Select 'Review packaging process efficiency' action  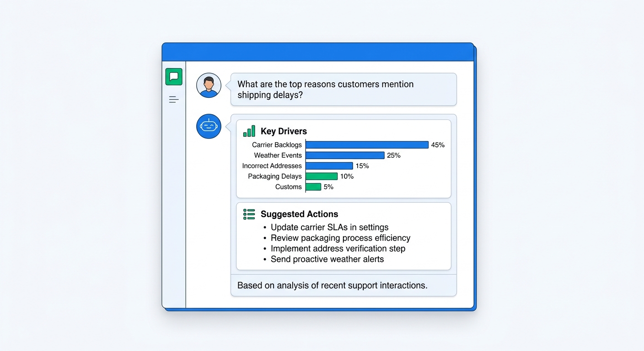pos(340,238)
